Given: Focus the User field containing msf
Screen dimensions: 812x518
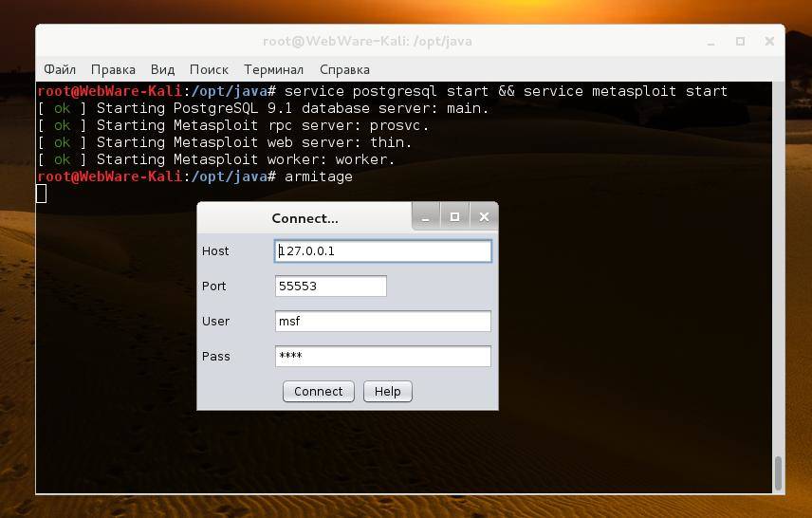Looking at the screenshot, I should [382, 322].
